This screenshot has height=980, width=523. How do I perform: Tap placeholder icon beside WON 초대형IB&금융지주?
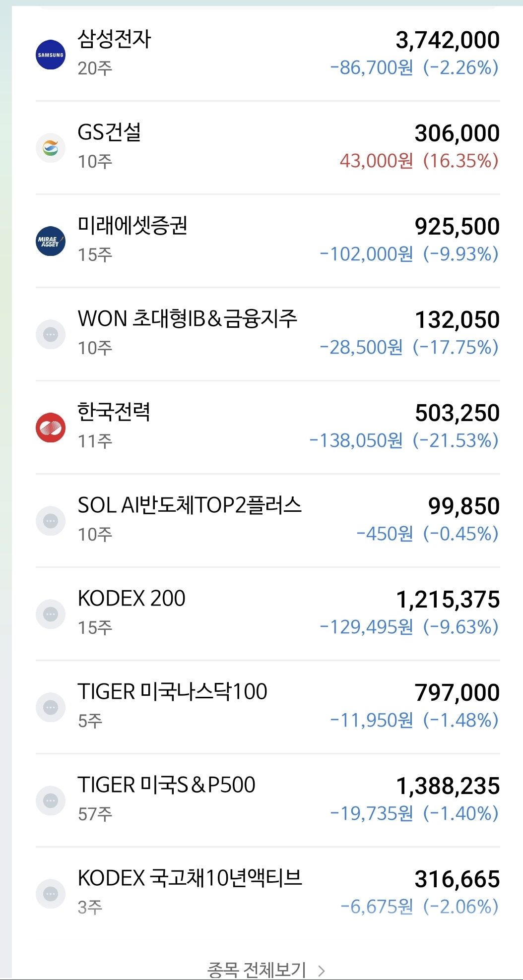(51, 334)
